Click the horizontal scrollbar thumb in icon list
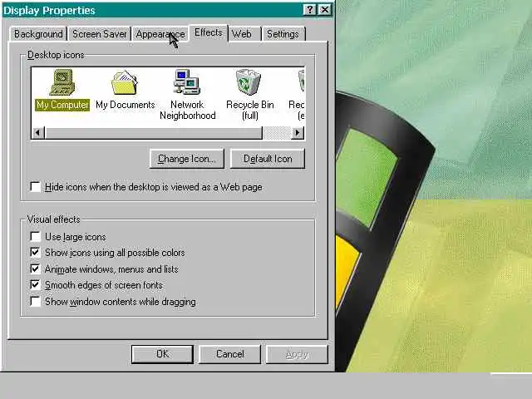Image resolution: width=532 pixels, height=399 pixels. [154, 133]
